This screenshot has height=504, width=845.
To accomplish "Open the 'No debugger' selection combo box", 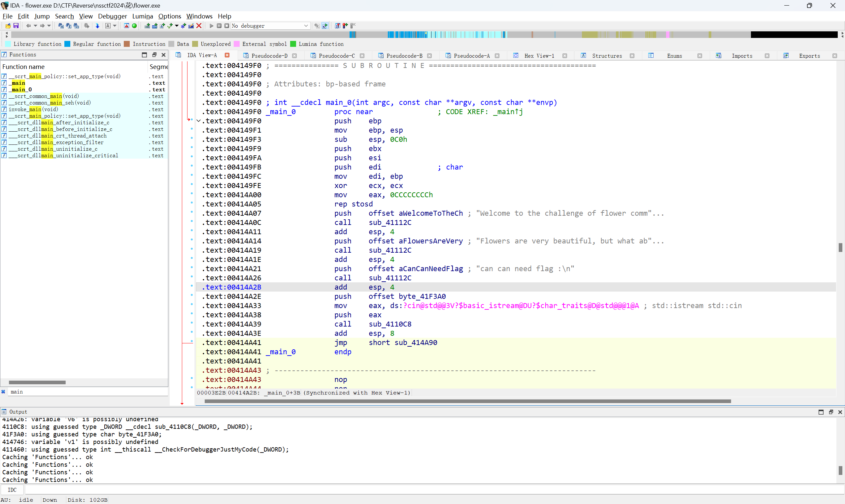I will click(270, 26).
